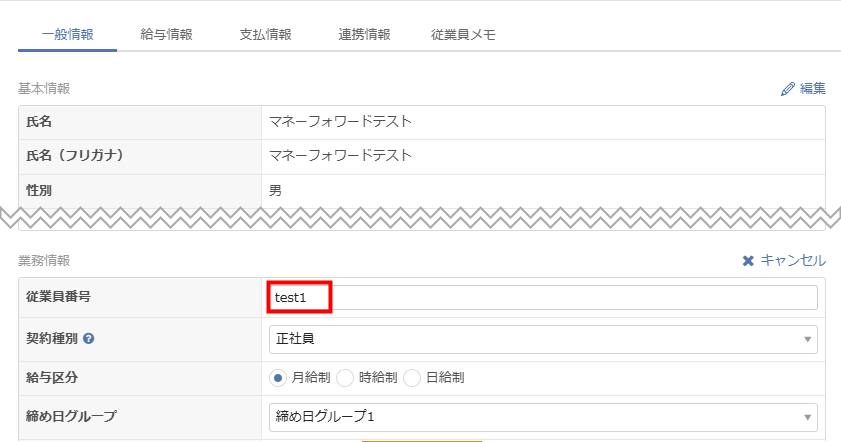Click the 従業員番号 input field
Screen dimensions: 841x442
543,298
